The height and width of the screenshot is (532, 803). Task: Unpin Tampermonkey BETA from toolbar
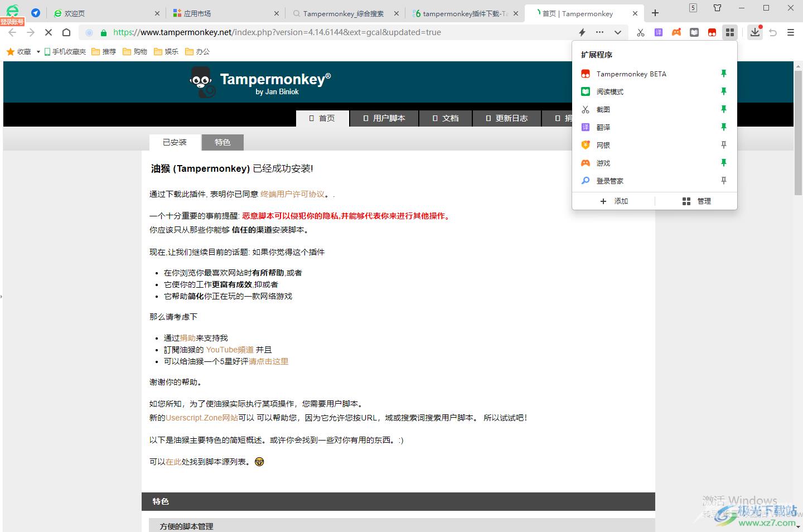tap(724, 74)
